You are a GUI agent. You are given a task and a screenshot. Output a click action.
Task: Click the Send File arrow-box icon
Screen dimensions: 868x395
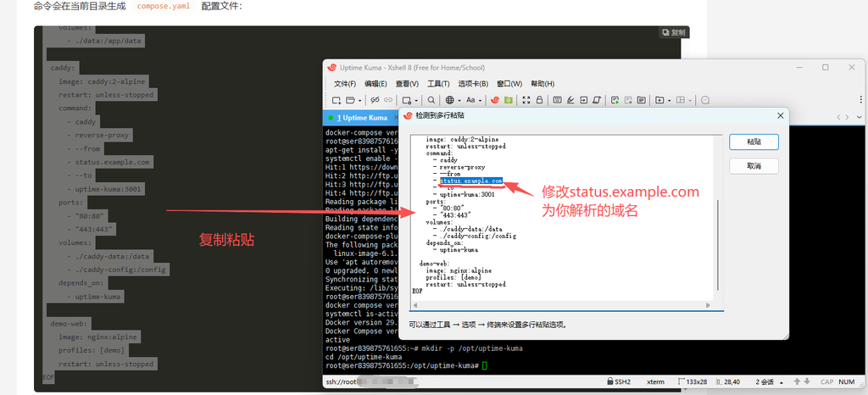pyautogui.click(x=583, y=100)
